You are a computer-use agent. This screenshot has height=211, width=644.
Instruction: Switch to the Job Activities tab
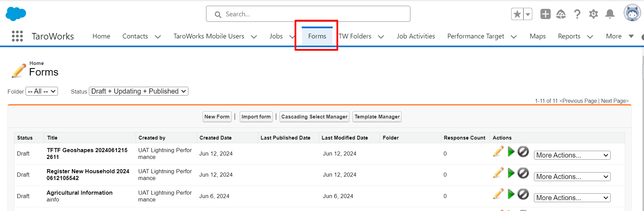pos(415,36)
